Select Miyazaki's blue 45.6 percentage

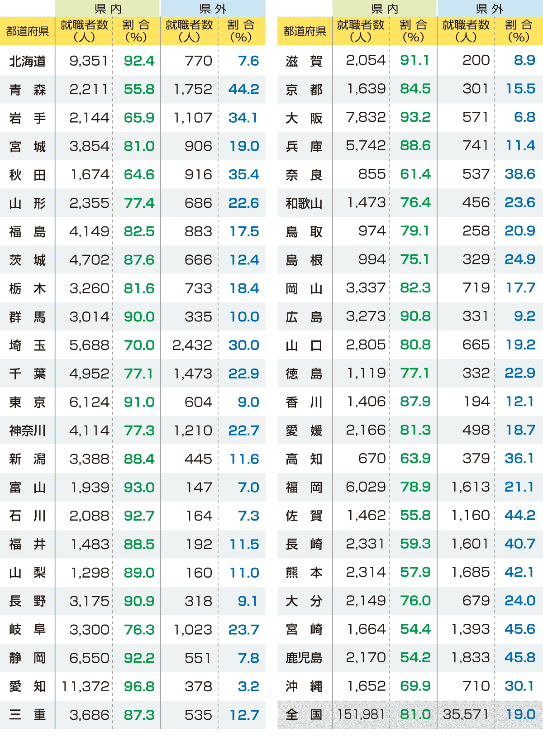tap(520, 629)
